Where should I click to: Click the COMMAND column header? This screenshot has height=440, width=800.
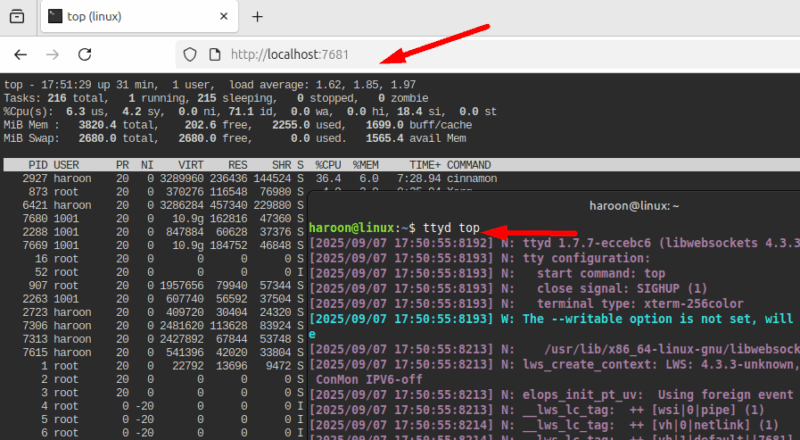[469, 165]
